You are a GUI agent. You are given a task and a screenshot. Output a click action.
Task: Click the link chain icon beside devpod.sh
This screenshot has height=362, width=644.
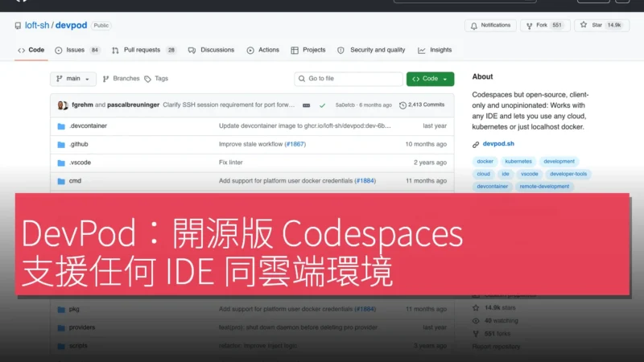[x=476, y=145]
